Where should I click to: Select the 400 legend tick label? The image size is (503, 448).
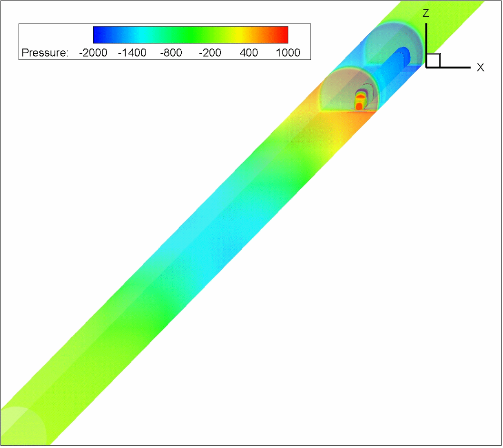[x=249, y=52]
